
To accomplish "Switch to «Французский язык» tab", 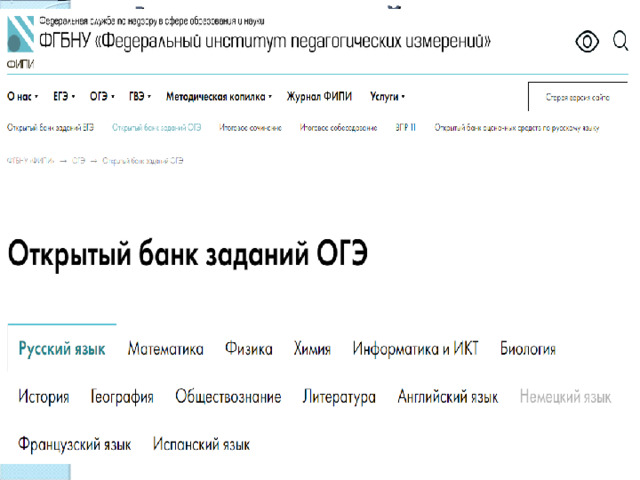I will click(75, 444).
